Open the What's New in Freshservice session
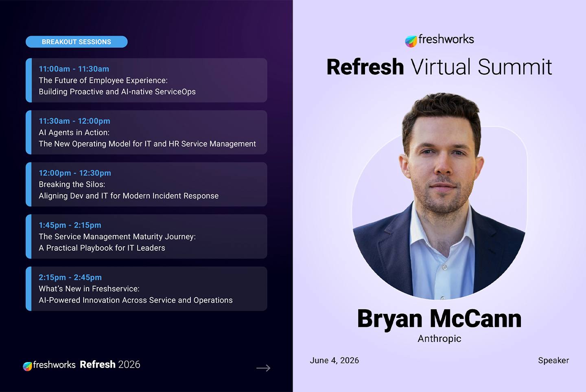Image resolution: width=586 pixels, height=392 pixels. coord(146,289)
